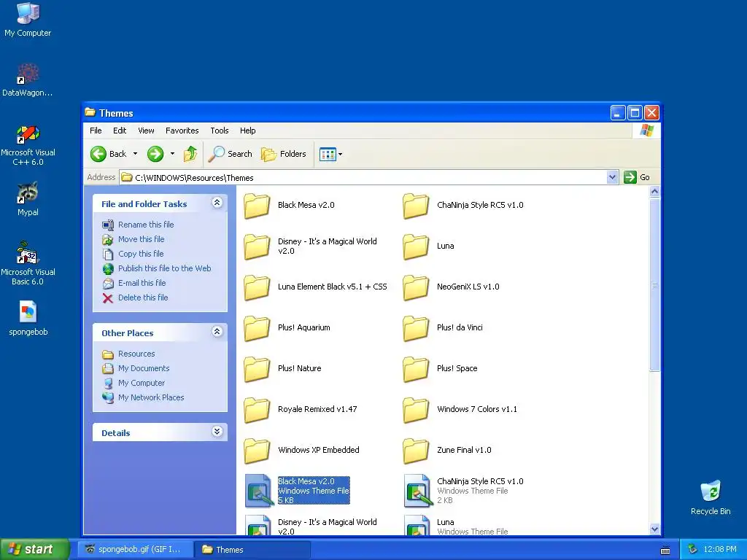Select the Mypal desktop shortcut
The width and height of the screenshot is (747, 560).
click(28, 199)
